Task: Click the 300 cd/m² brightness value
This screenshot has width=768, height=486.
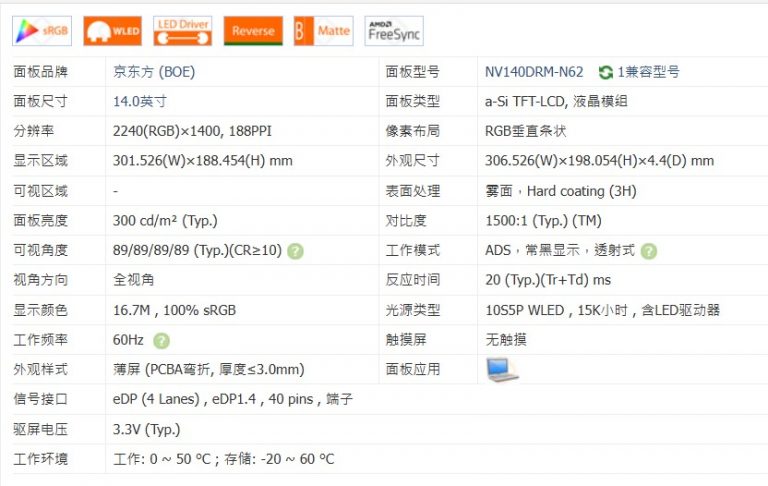Action: click(165, 221)
